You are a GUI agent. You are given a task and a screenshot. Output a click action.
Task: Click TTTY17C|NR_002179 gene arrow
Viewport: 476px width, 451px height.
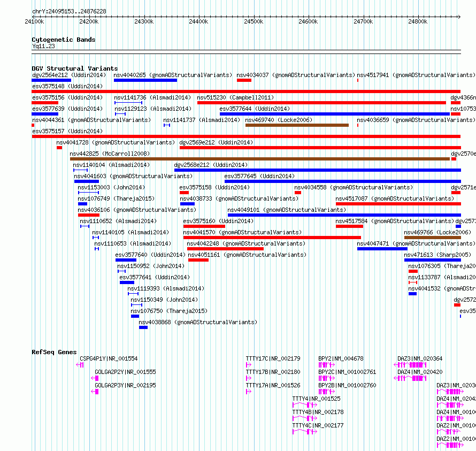click(x=249, y=365)
